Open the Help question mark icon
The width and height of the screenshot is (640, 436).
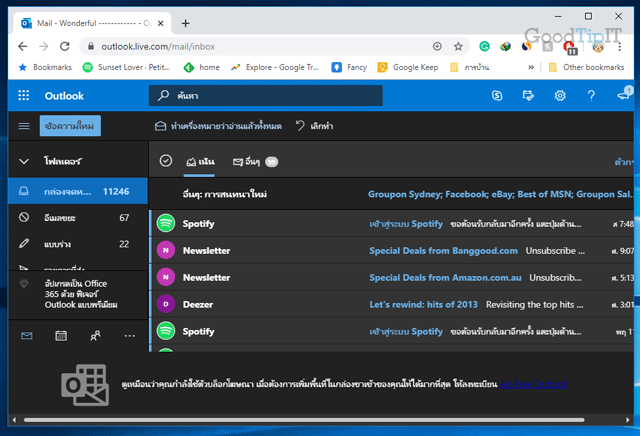click(x=591, y=96)
